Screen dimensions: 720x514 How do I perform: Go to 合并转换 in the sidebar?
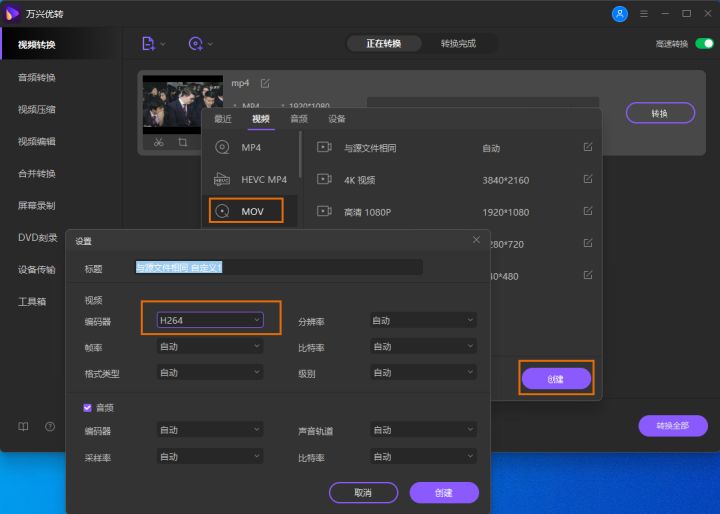click(x=37, y=174)
